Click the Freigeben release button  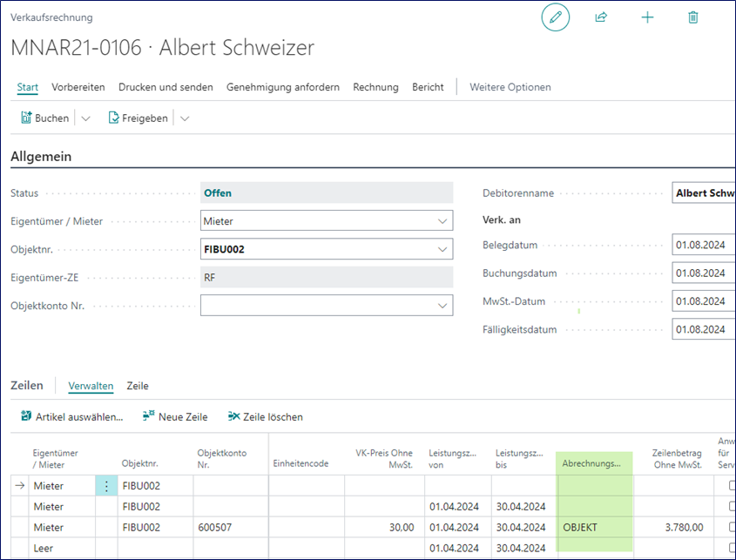(138, 118)
